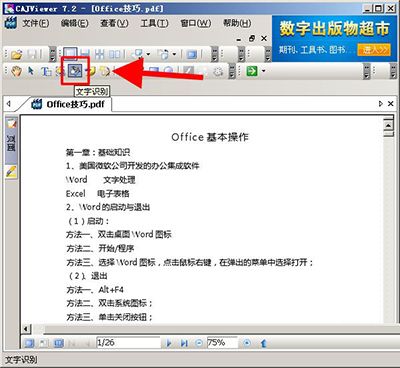Image resolution: width=400 pixels, height=368 pixels.
Task: Open the 帮助(H) menu
Action: coord(237,23)
